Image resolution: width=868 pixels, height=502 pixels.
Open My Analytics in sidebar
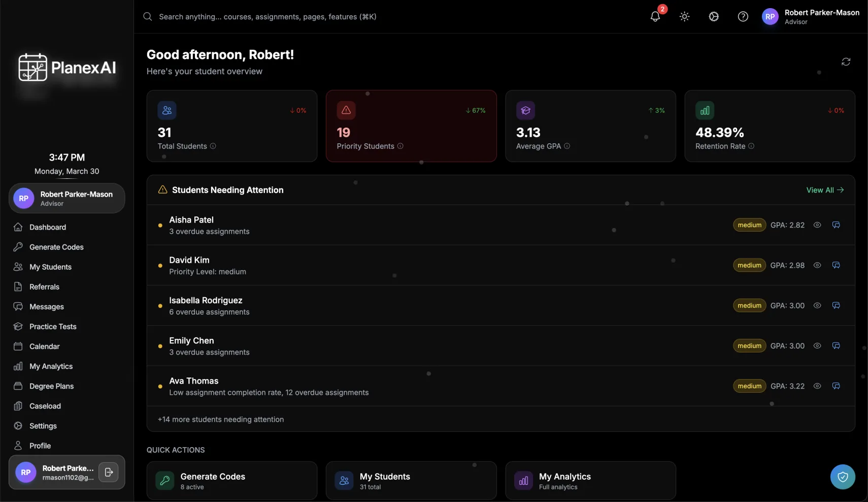(66, 366)
